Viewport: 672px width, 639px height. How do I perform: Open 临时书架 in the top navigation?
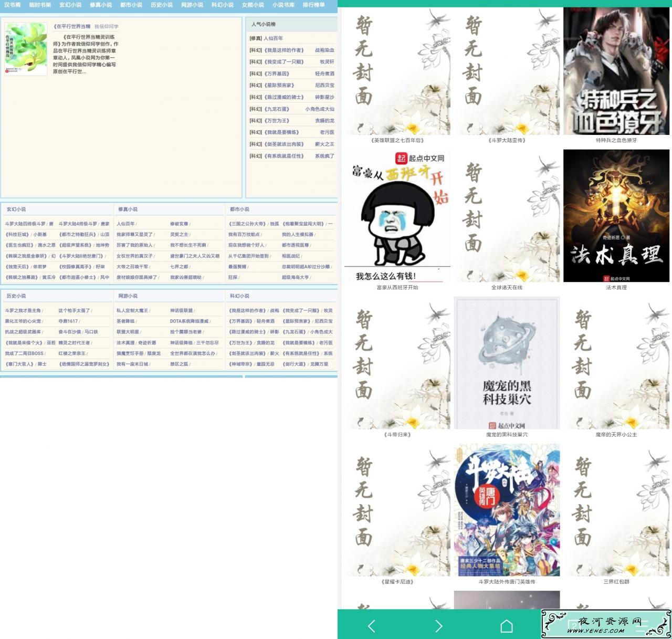pos(40,5)
